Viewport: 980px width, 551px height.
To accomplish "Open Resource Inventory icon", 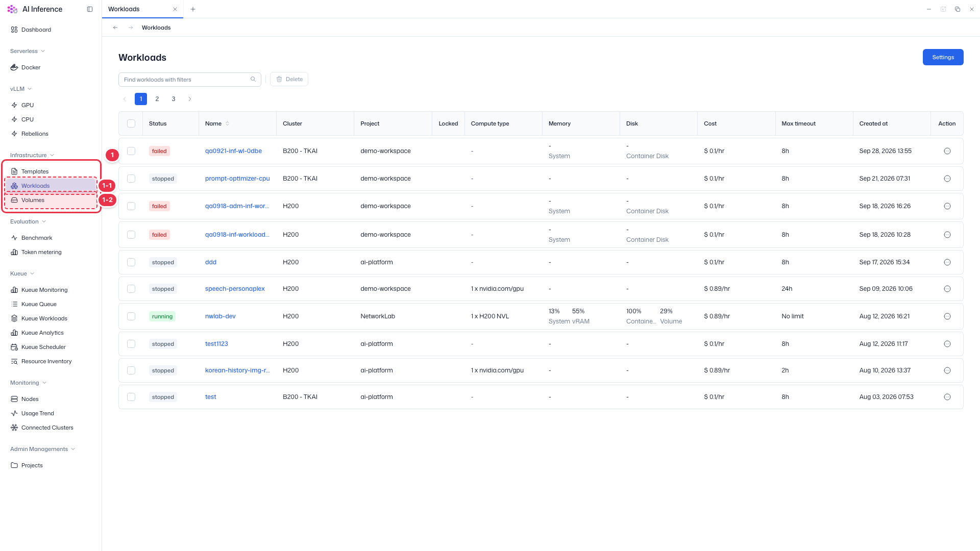I will pyautogui.click(x=14, y=361).
